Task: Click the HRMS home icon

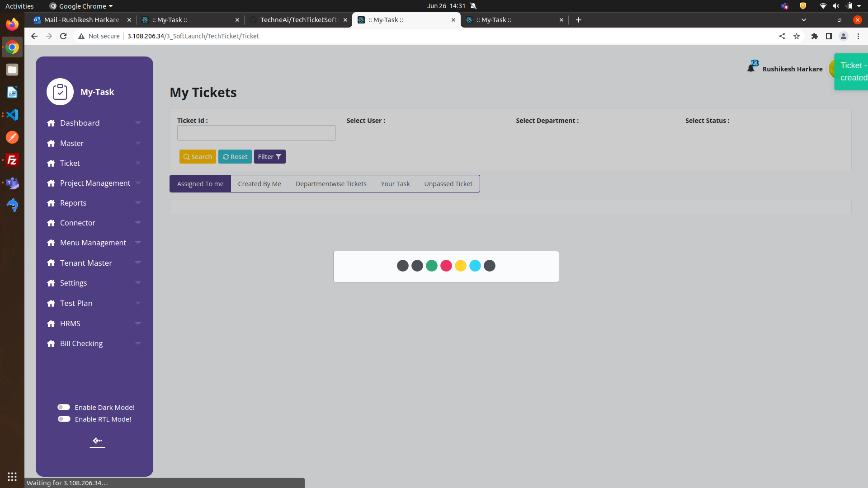Action: [x=51, y=324]
